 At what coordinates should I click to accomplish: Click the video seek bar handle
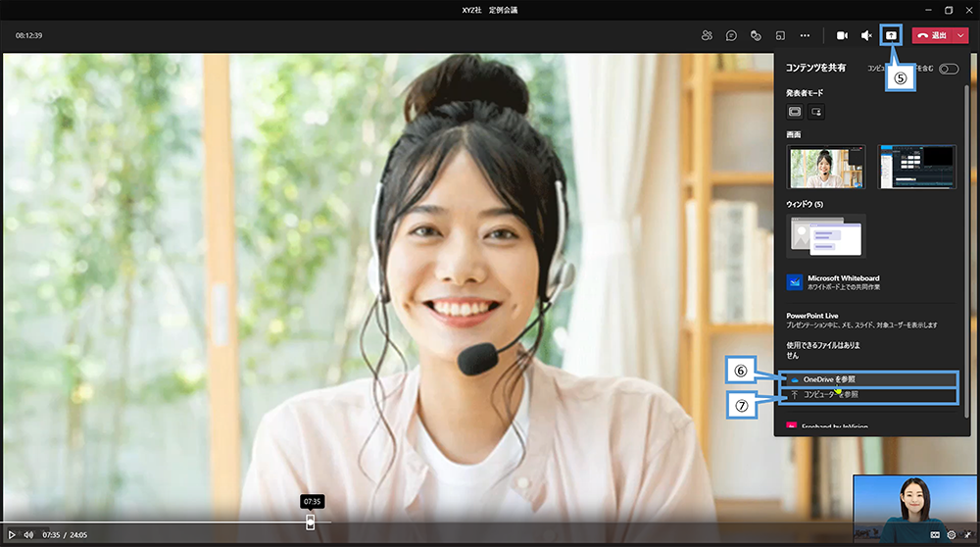[x=310, y=522]
